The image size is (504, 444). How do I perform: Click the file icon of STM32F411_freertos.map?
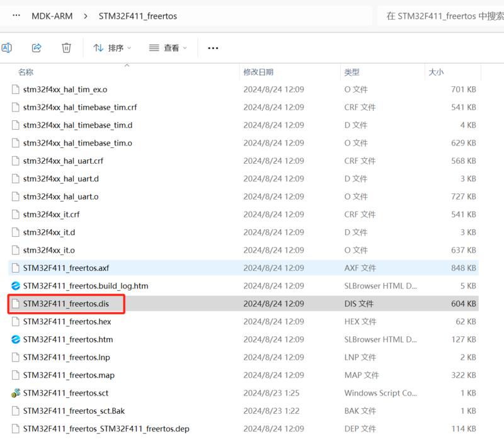click(15, 375)
